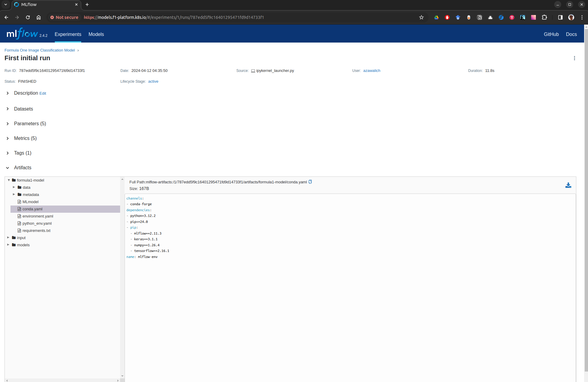The height and width of the screenshot is (382, 588).
Task: Expand the Metrics section showing 5 items
Action: point(8,138)
